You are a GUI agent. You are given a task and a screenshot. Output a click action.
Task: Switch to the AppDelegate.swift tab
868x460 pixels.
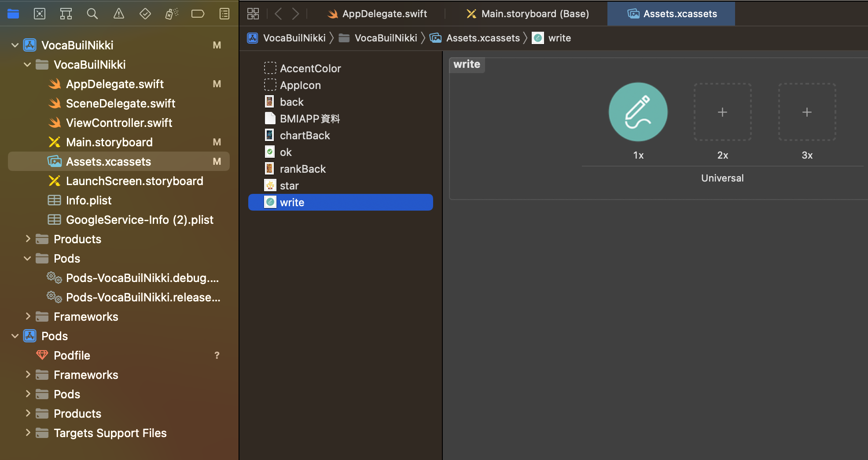pos(377,14)
